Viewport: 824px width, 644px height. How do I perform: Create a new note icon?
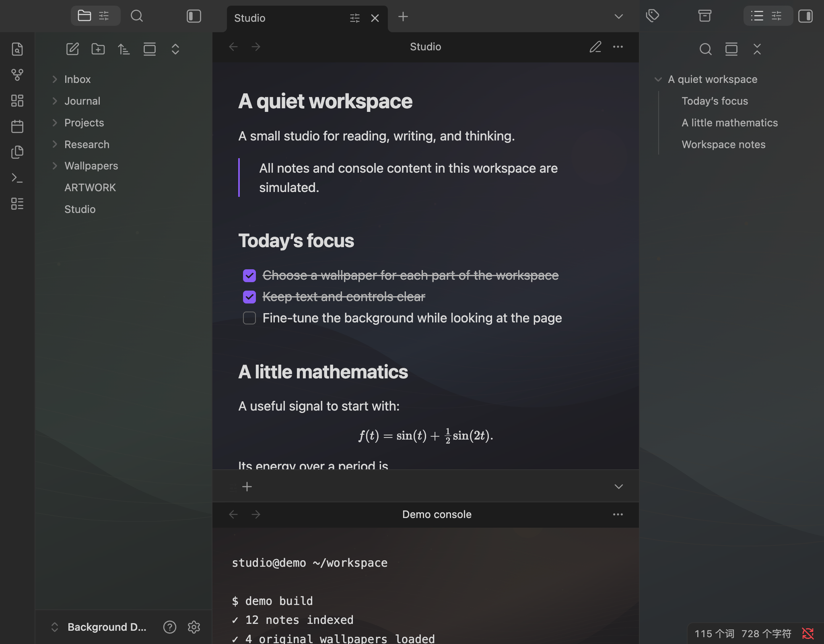(x=72, y=49)
